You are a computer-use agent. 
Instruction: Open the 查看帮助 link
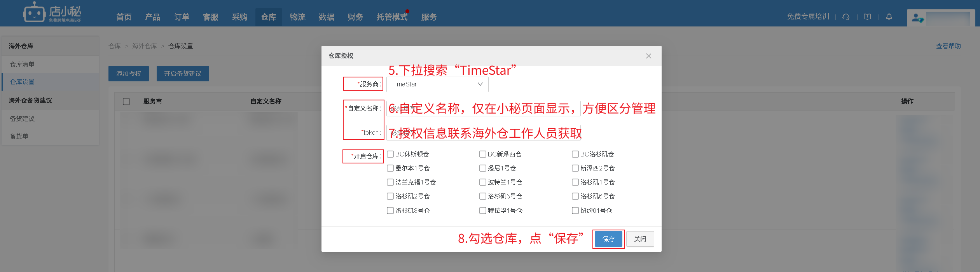tap(948, 46)
